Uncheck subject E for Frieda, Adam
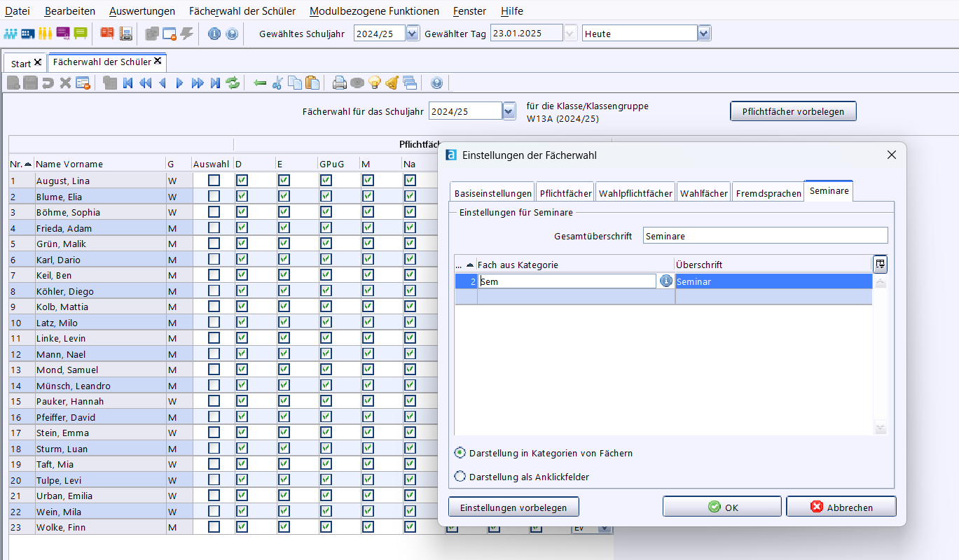The width and height of the screenshot is (959, 560). 284,227
